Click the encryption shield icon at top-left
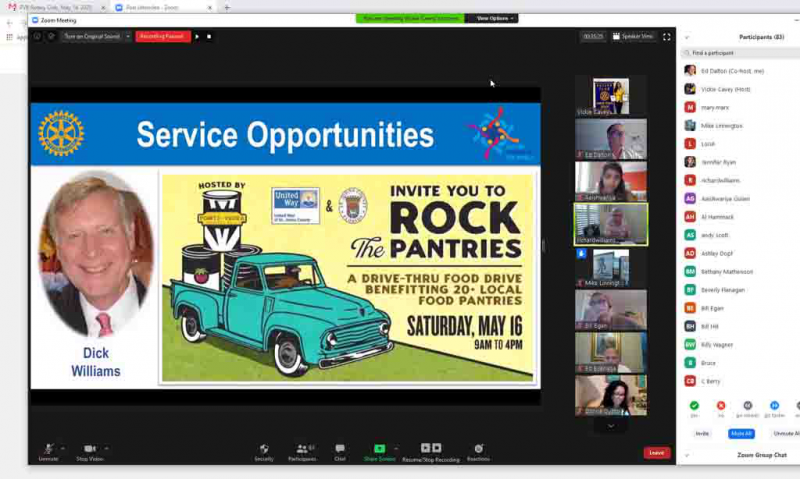 coord(51,36)
